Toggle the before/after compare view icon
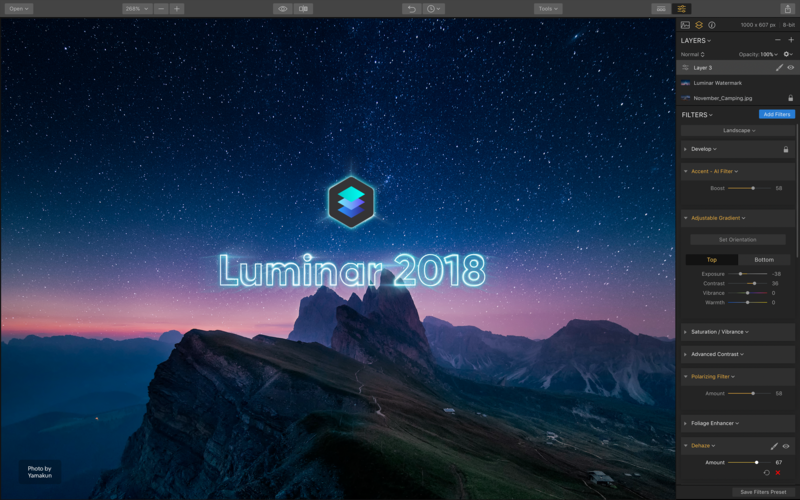 [x=303, y=8]
